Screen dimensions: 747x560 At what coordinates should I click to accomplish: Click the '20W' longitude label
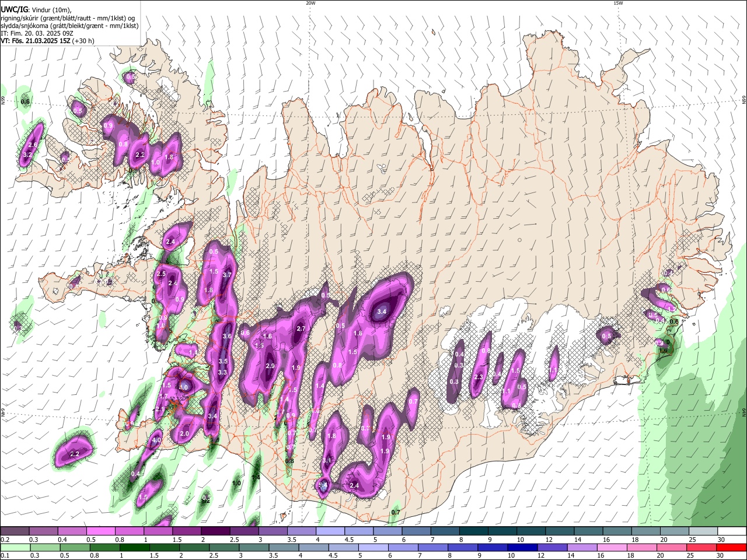coord(310,3)
